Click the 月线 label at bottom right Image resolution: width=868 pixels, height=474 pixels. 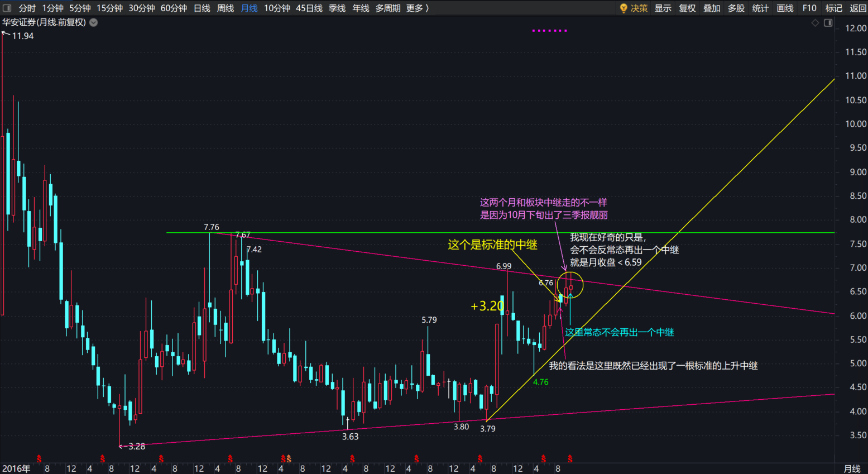[852, 468]
